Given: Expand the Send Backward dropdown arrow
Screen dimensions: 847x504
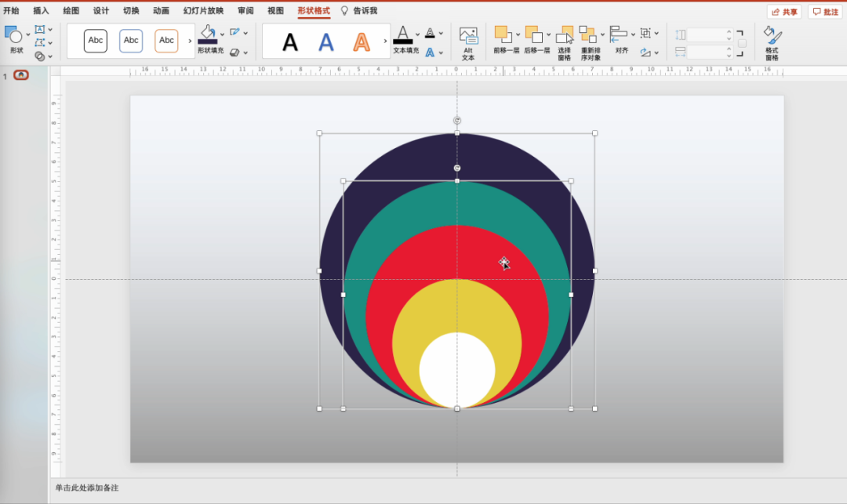Looking at the screenshot, I should click(x=548, y=34).
